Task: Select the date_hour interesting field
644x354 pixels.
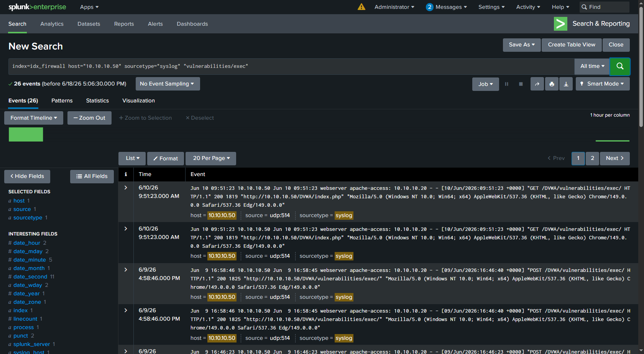Action: pyautogui.click(x=27, y=243)
